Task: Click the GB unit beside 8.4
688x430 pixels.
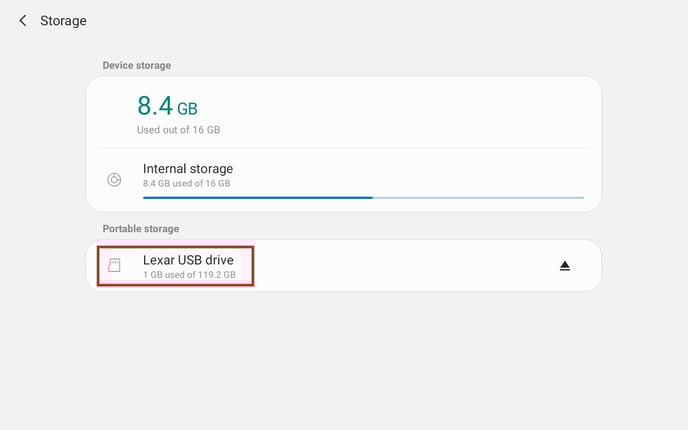Action: pos(188,109)
